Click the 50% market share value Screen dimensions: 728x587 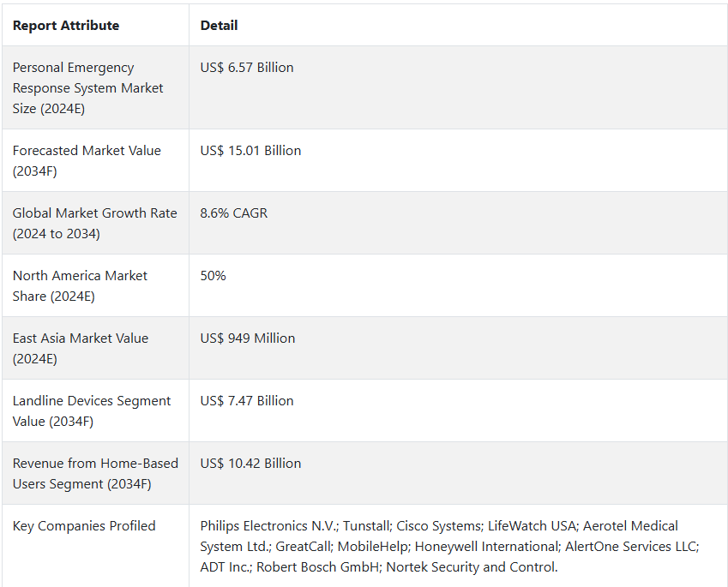tap(213, 276)
